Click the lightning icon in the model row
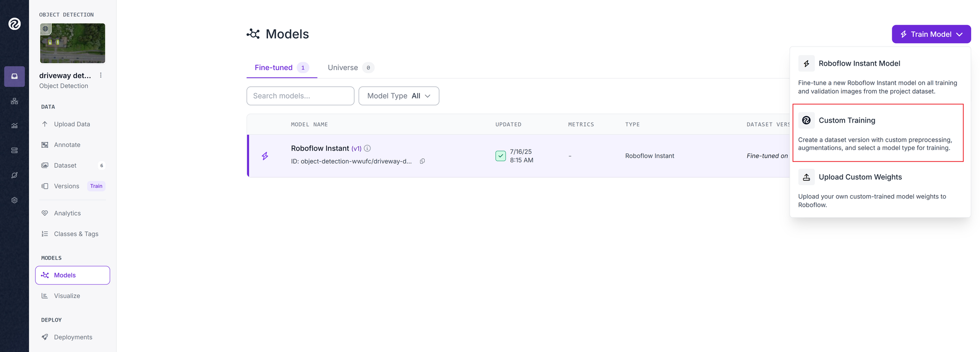Image resolution: width=980 pixels, height=352 pixels. pos(265,156)
